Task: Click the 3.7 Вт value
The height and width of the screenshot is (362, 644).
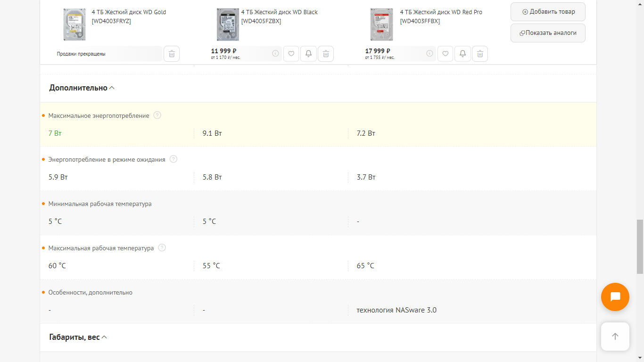Action: (x=366, y=177)
